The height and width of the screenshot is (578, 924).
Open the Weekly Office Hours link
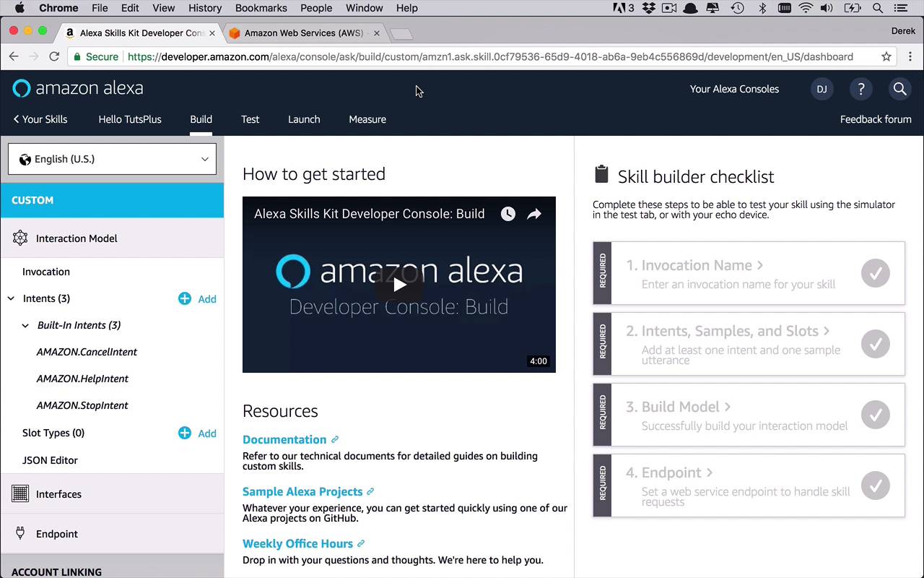(x=297, y=543)
